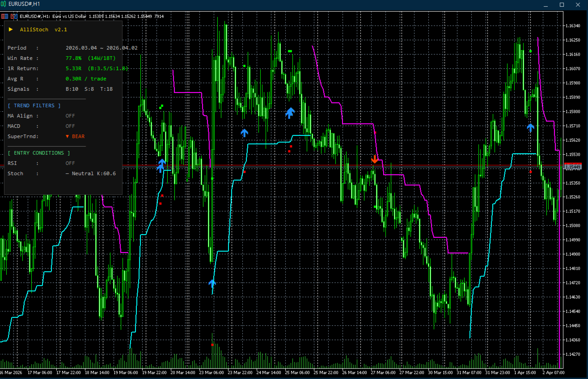
Task: Click the green candlestick icon in the title bar
Action: 4,4
